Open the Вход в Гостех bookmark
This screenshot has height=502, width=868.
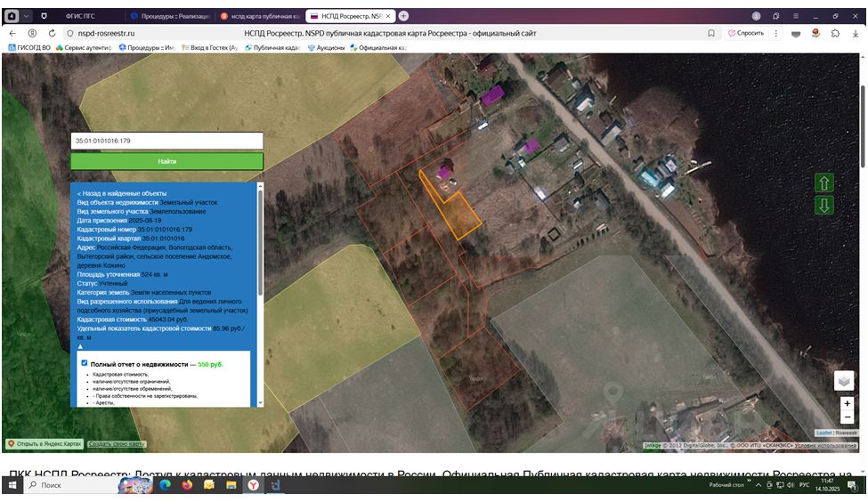[209, 47]
